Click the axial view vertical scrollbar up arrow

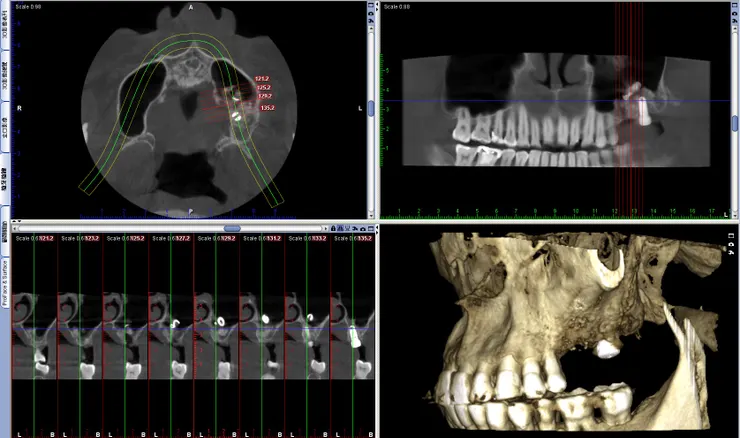(x=371, y=28)
